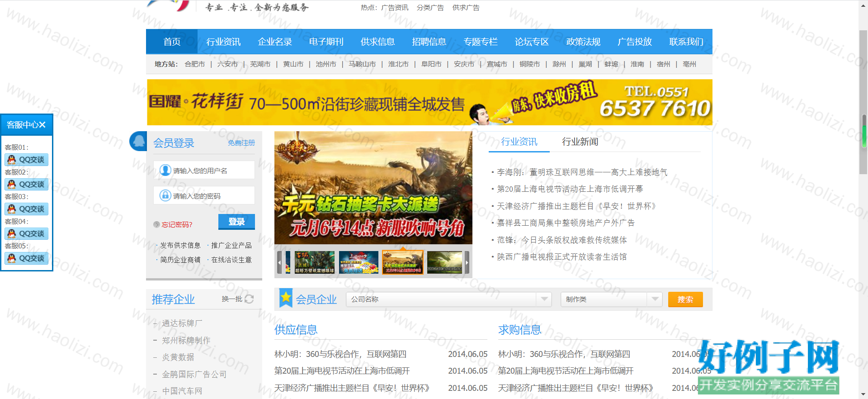Click the 在线洽谈生意 link
The width and height of the screenshot is (868, 399).
(231, 260)
